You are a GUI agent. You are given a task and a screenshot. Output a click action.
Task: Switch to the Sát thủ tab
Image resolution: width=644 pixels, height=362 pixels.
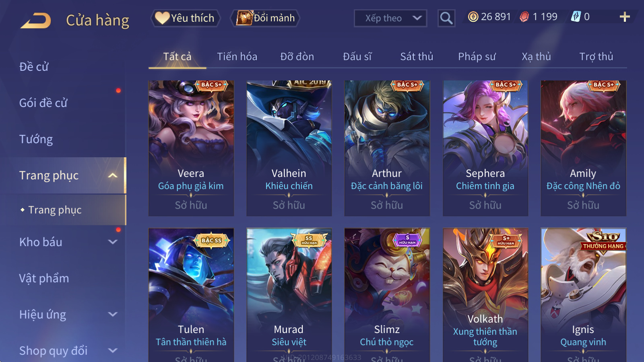click(417, 57)
